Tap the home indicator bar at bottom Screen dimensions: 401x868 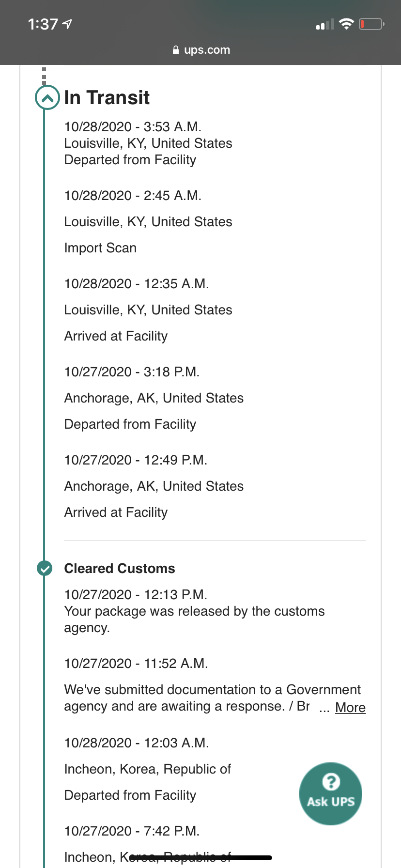200,858
